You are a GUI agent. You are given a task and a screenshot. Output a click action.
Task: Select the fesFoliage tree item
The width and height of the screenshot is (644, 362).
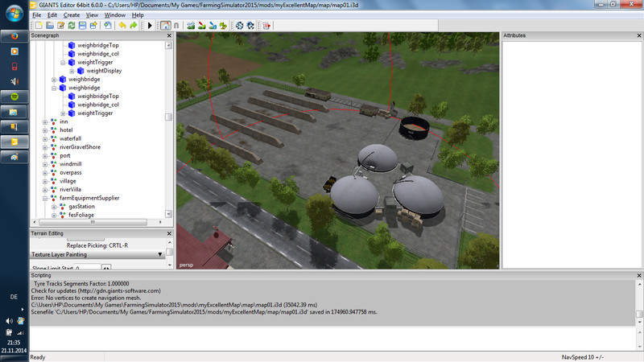pos(81,215)
